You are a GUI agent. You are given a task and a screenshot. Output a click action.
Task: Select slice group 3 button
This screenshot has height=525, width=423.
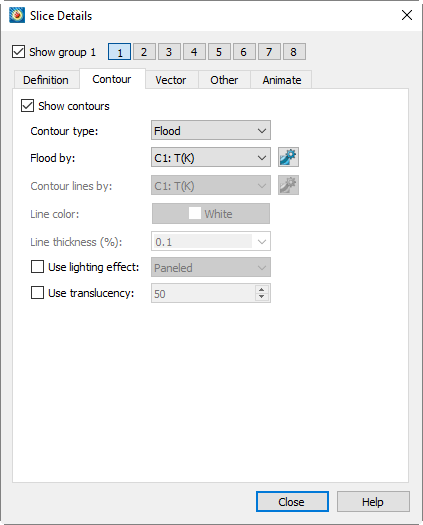click(169, 52)
